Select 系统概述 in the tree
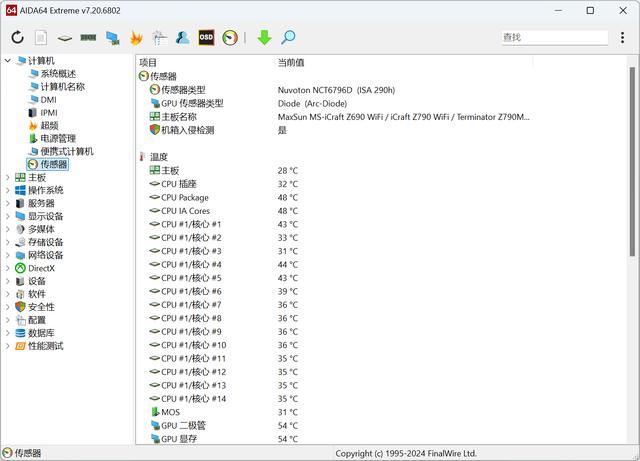Image resolution: width=640 pixels, height=461 pixels. click(x=57, y=74)
